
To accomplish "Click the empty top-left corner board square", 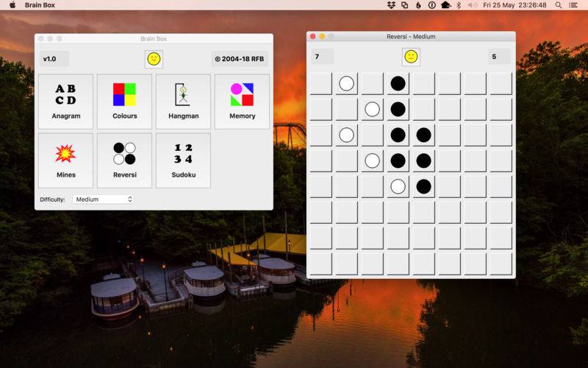I will pos(321,83).
